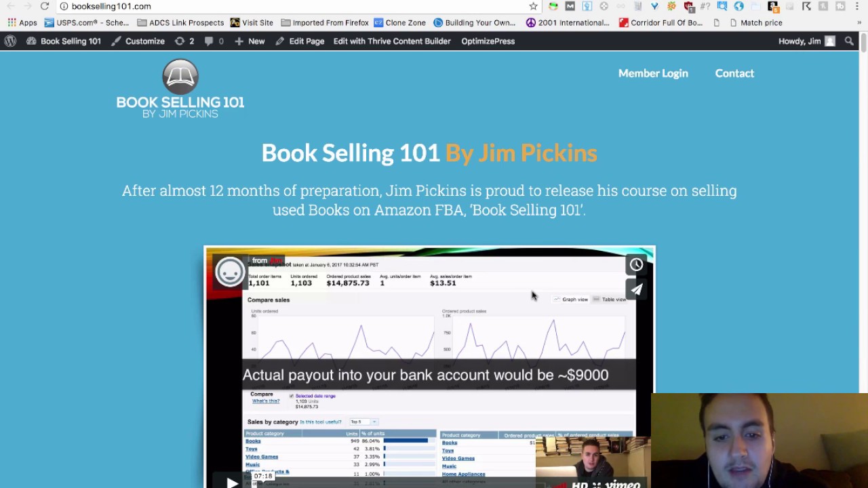Open the Amazon 'a' extension icon
The image size is (868, 488).
click(773, 7)
